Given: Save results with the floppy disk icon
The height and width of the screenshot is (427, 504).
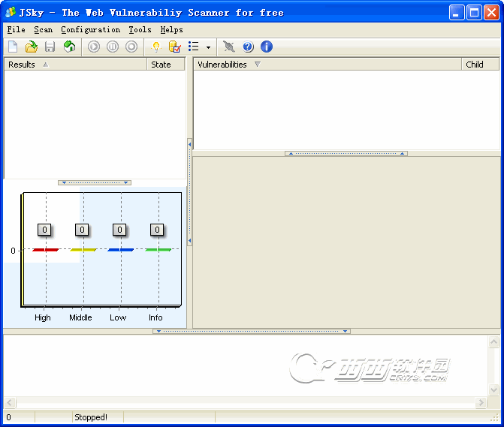Looking at the screenshot, I should (x=50, y=47).
